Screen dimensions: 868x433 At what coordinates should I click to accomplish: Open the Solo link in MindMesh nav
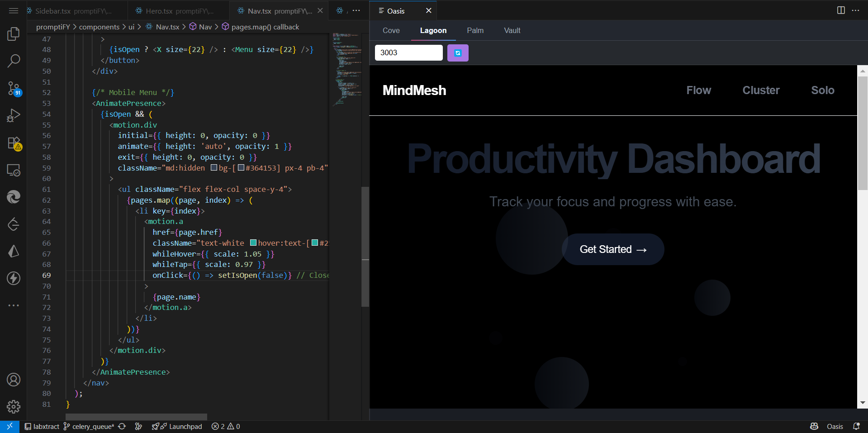[x=822, y=90]
